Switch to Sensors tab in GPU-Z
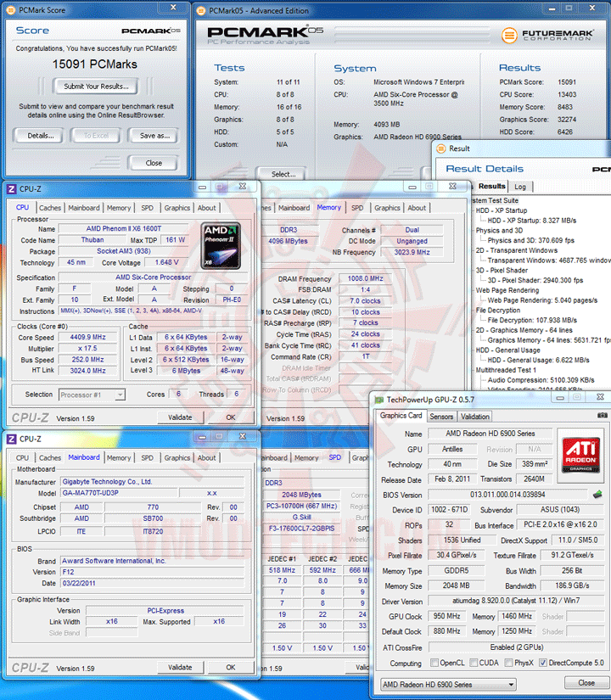Image resolution: width=611 pixels, height=700 pixels. tap(441, 417)
